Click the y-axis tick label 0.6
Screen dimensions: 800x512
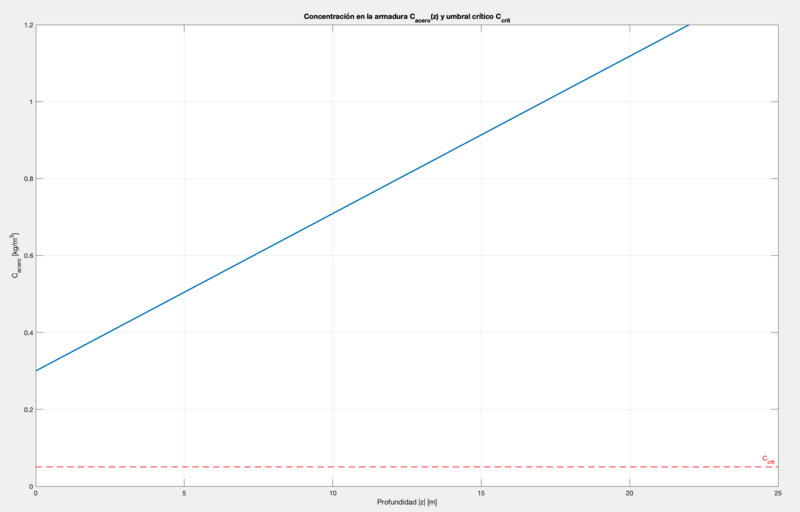coord(25,256)
